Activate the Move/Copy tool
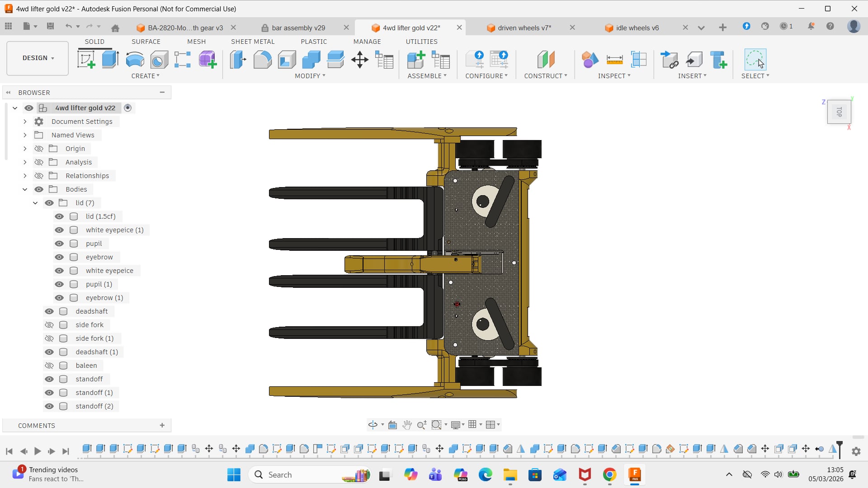Image resolution: width=868 pixels, height=488 pixels. [x=360, y=60]
